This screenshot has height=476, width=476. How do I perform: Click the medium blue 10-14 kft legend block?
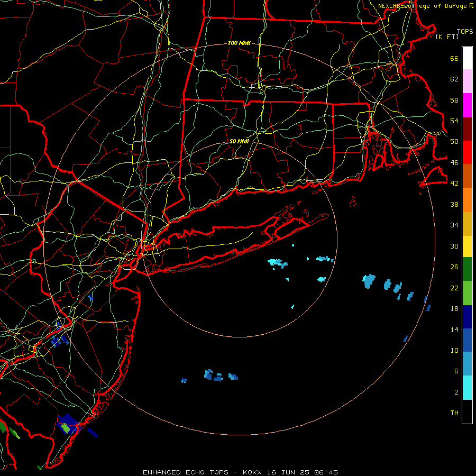pos(467,340)
